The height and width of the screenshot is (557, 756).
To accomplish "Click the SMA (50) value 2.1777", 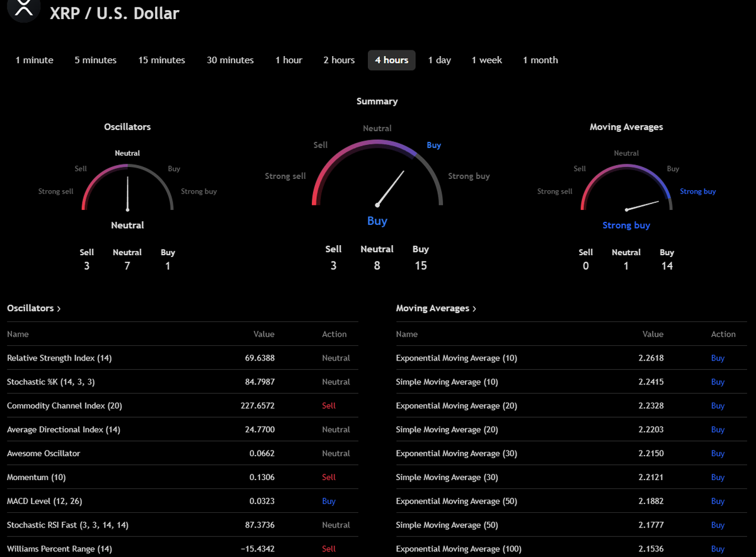I will (651, 525).
